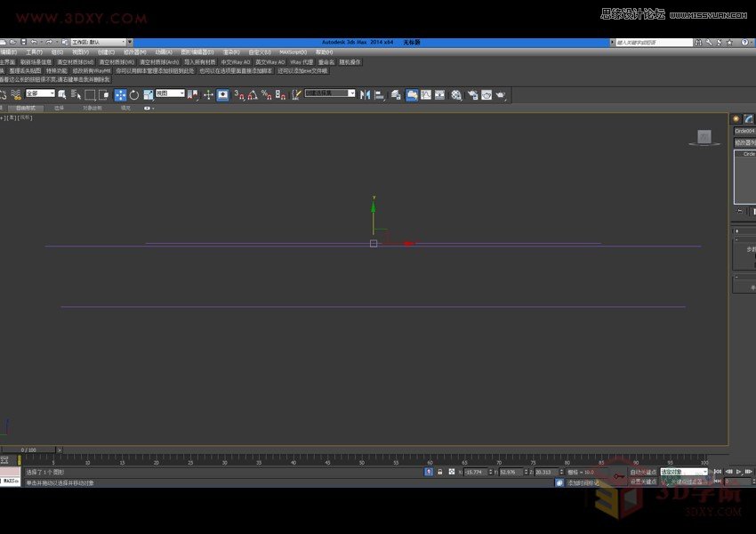
Task: Select the Move transform tool
Action: tap(120, 94)
